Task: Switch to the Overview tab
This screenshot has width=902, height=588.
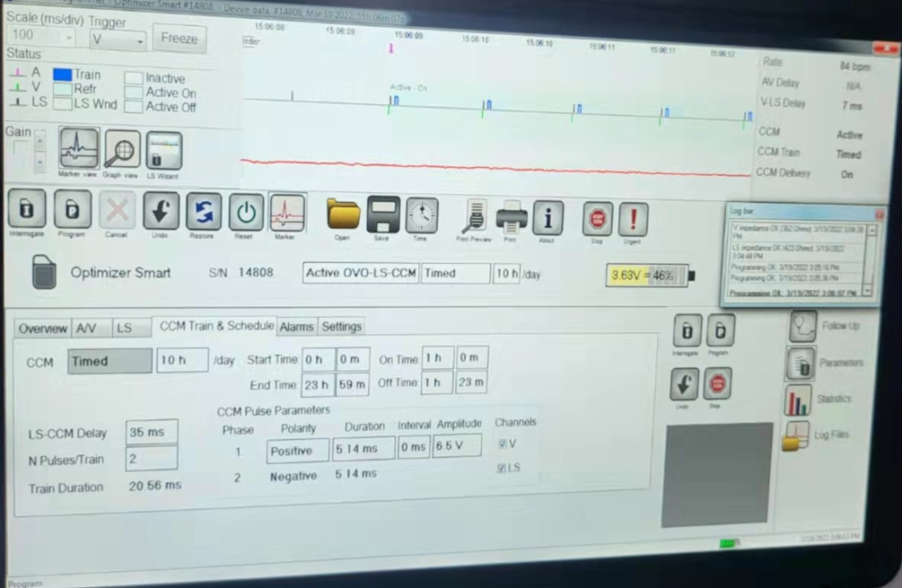Action: coord(43,328)
